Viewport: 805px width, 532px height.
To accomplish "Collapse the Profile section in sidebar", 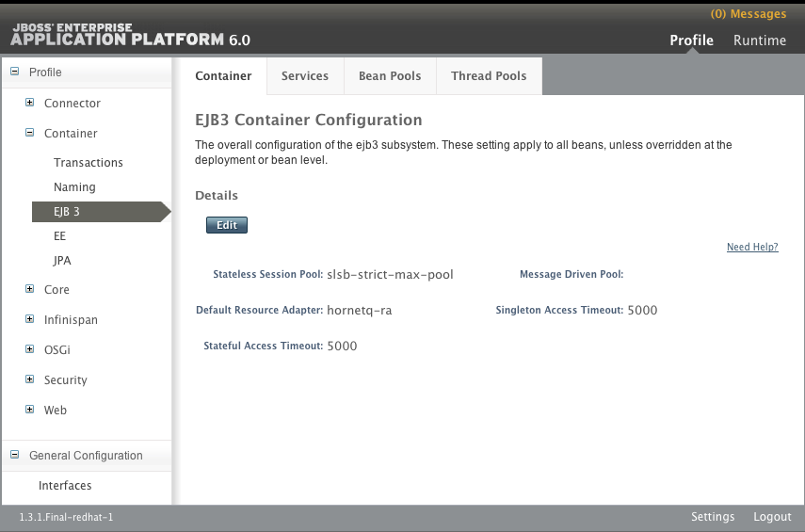I will (14, 73).
